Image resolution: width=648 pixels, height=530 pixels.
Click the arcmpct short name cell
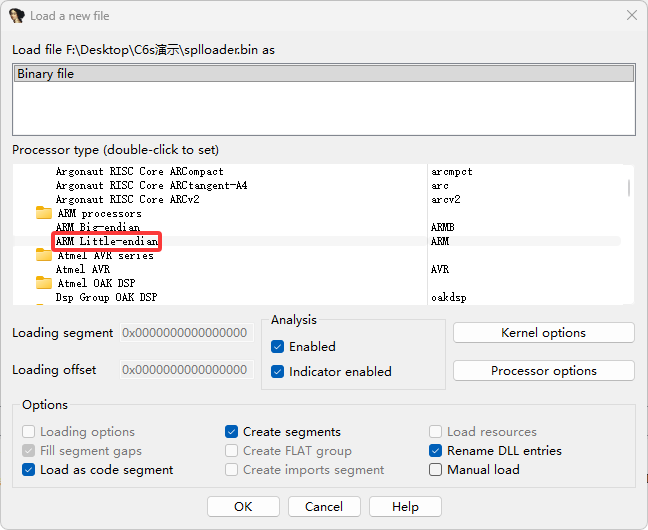(x=451, y=172)
